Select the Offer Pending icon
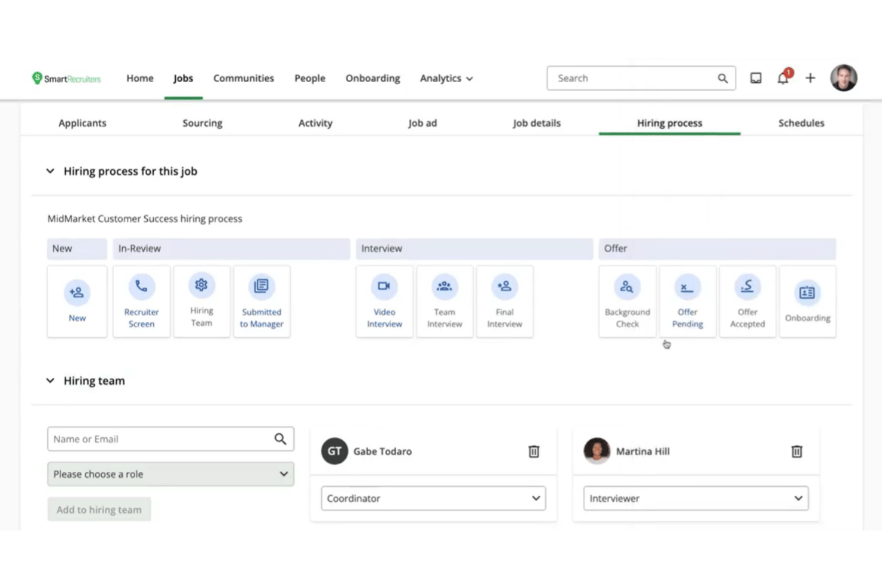The image size is (882, 588). click(x=687, y=287)
